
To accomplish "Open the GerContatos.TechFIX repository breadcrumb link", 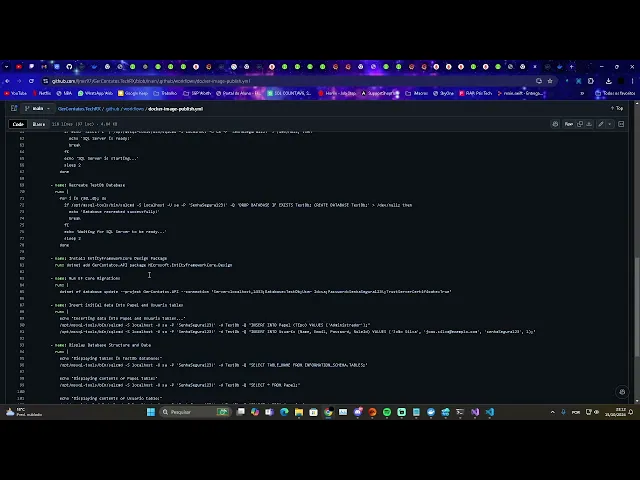I will (79, 109).
